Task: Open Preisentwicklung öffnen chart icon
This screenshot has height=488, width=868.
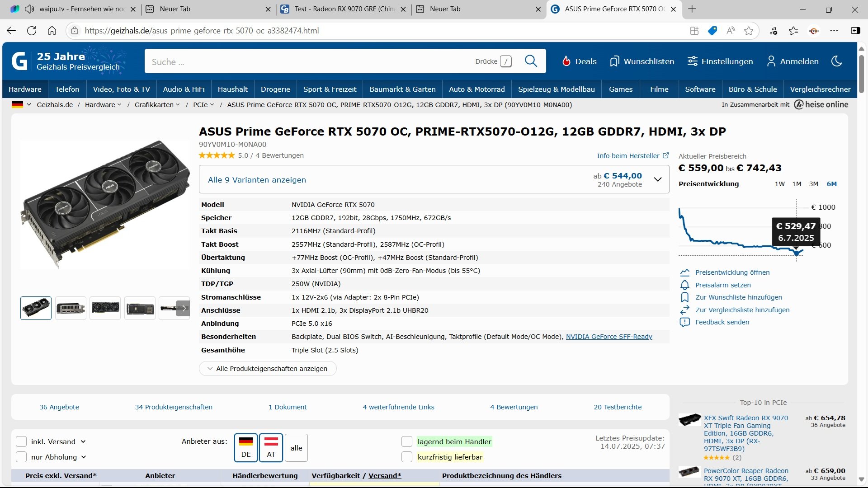Action: 684,272
